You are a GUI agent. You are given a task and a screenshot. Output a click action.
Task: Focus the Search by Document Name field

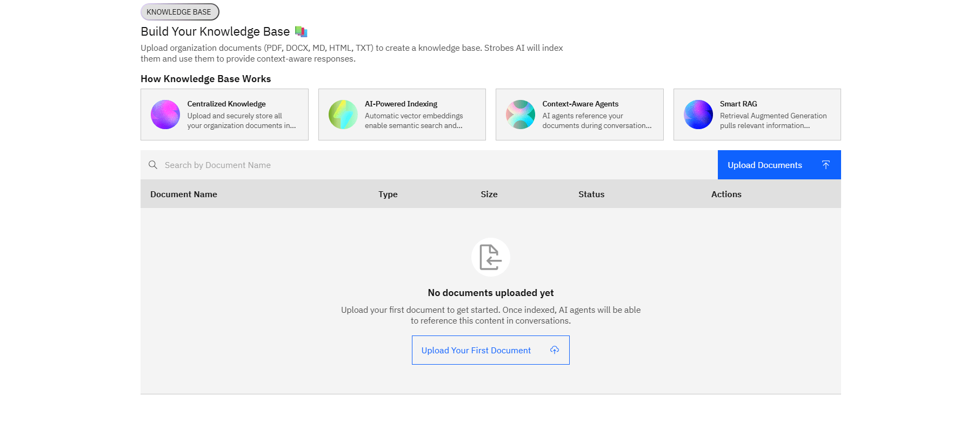[429, 165]
